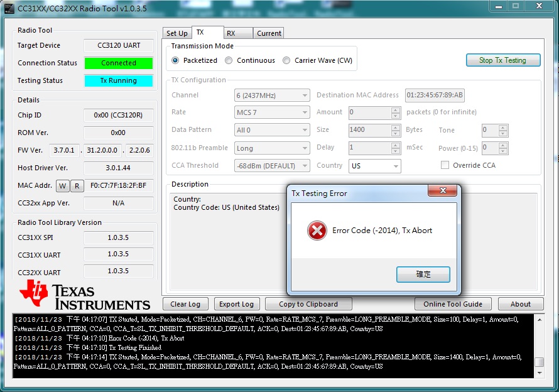Increase the Delay value with up arrow
The height and width of the screenshot is (392, 559).
click(x=395, y=145)
